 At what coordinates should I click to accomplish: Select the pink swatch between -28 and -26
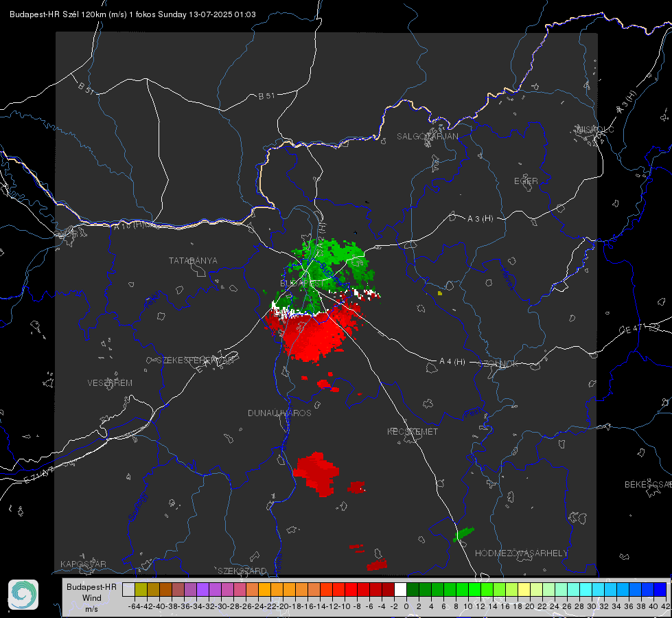click(x=240, y=589)
